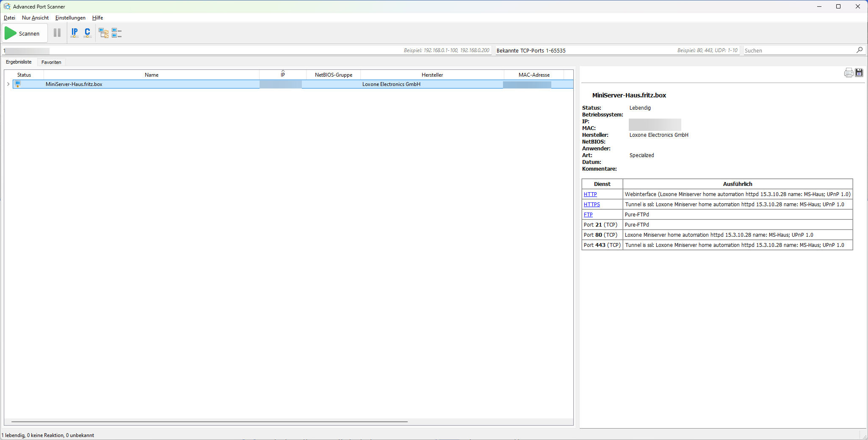Click the collapse all list icon
This screenshot has width=868, height=440.
(x=116, y=33)
